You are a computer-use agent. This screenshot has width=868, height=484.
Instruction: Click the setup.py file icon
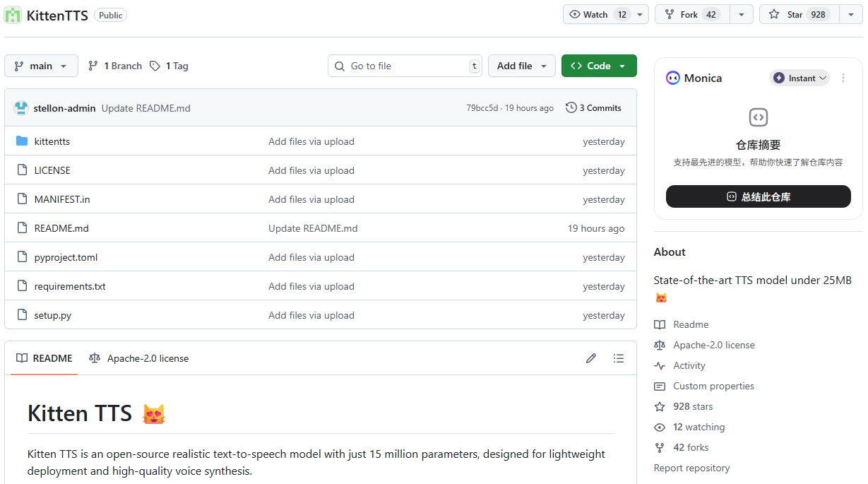click(22, 315)
